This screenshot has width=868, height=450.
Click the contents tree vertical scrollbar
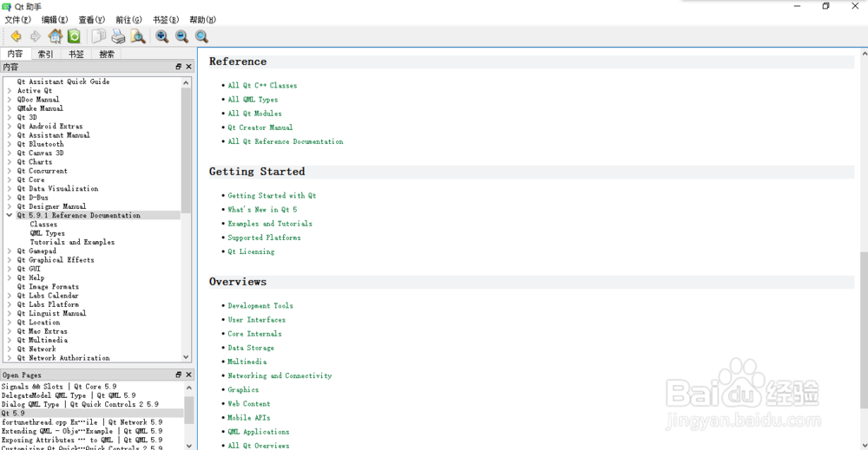click(186, 150)
